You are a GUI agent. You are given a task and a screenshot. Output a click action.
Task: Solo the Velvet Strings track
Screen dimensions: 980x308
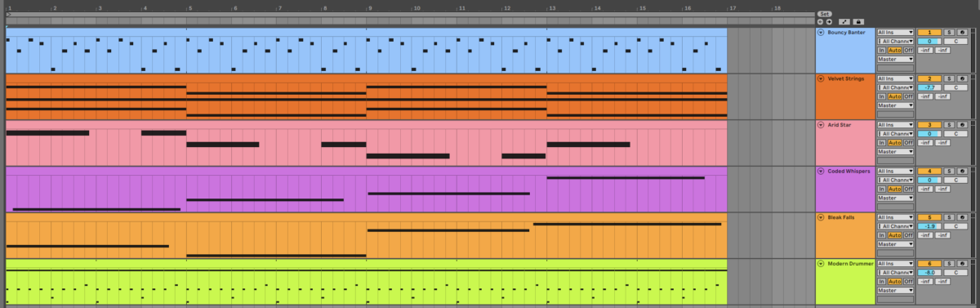949,78
